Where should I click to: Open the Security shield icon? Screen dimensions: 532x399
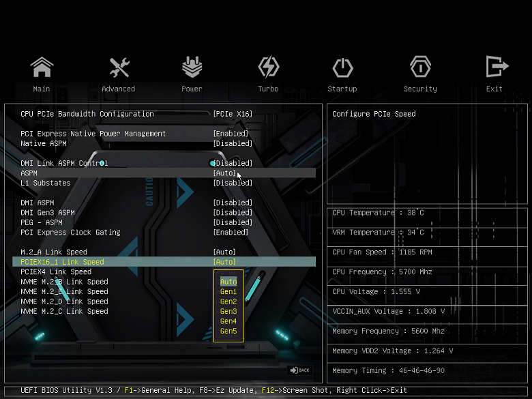(420, 67)
